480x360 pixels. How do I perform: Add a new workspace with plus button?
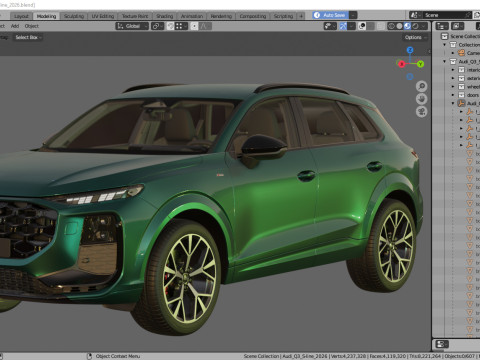point(301,16)
